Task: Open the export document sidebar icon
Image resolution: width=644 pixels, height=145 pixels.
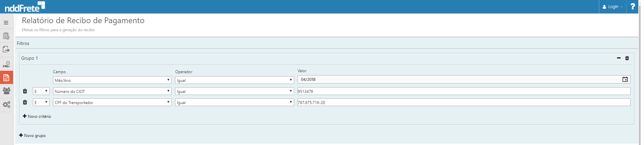Action: [x=6, y=49]
